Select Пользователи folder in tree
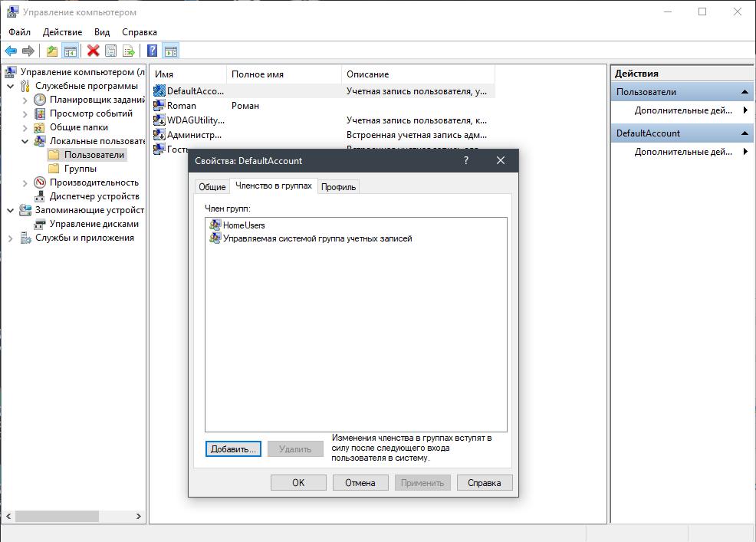Screen dimensions: 756x542 94,155
